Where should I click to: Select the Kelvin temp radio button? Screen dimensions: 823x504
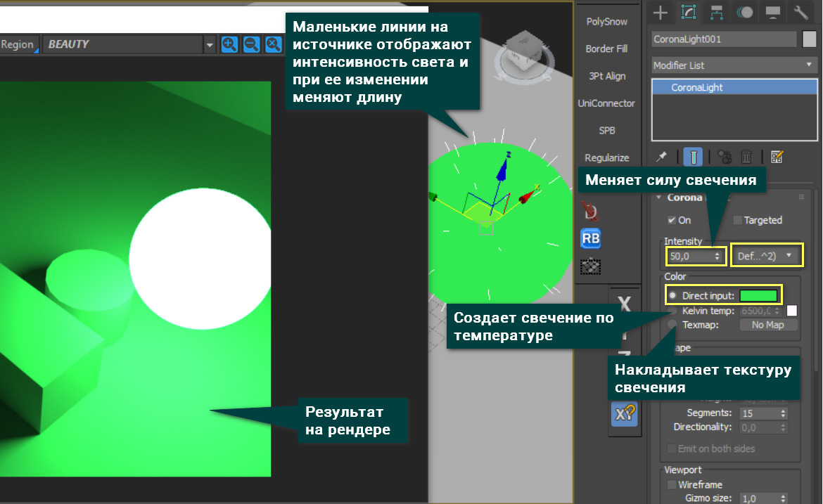click(x=673, y=311)
